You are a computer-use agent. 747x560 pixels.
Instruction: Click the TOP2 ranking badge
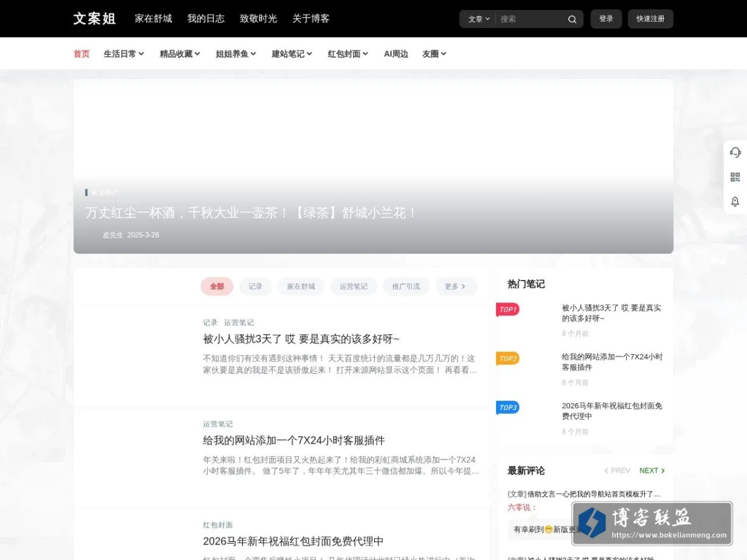(507, 358)
